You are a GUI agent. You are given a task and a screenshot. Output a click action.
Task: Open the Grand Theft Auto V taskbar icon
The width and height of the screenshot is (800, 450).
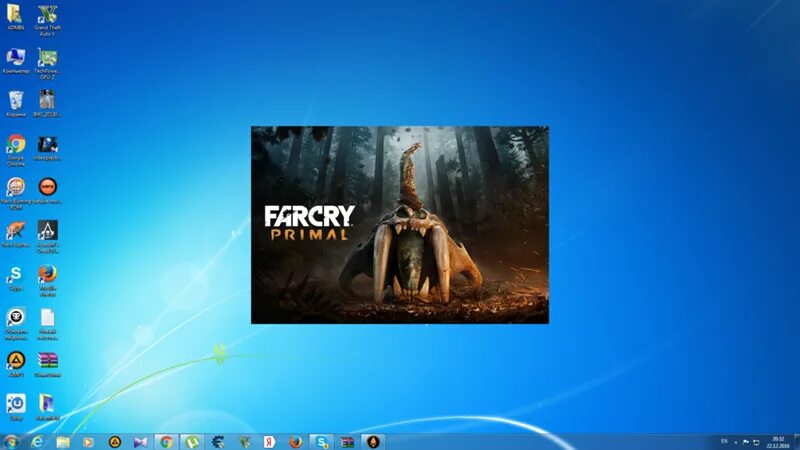click(x=244, y=442)
